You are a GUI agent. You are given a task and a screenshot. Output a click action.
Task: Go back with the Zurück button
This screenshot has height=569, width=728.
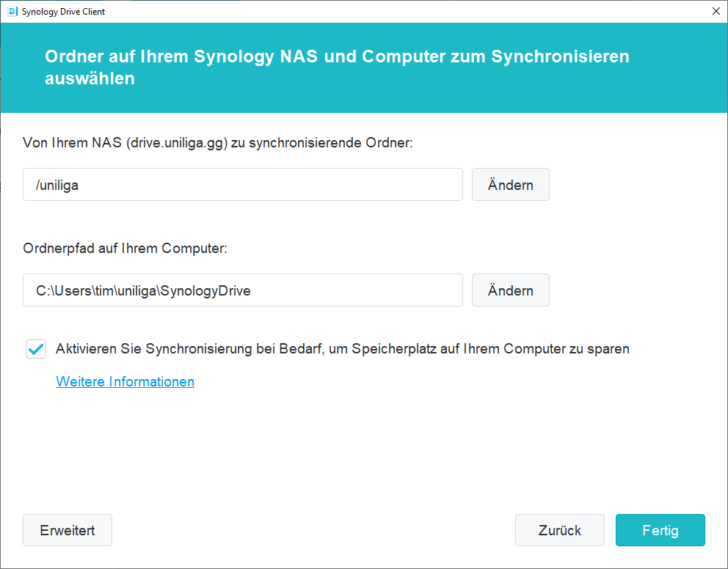click(x=559, y=530)
